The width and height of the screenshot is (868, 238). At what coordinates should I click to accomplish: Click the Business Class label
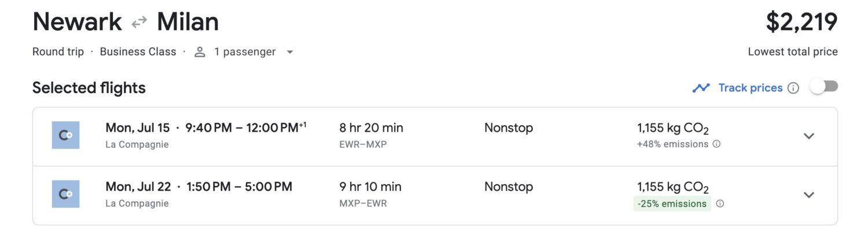138,51
